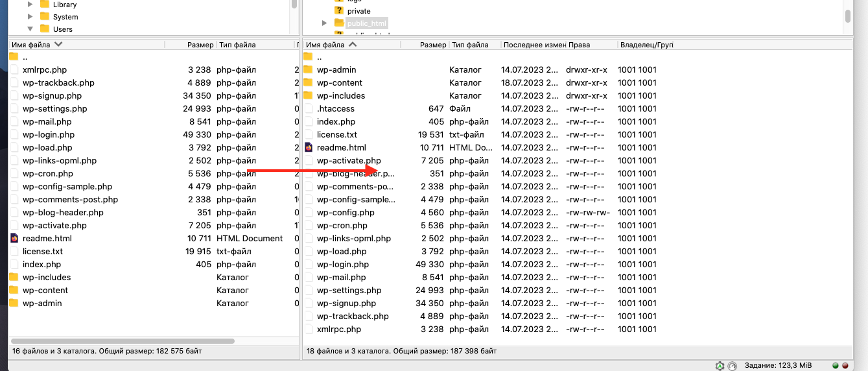Image resolution: width=868 pixels, height=371 pixels.
Task: Collapse the Users folder in local tree
Action: (x=30, y=29)
